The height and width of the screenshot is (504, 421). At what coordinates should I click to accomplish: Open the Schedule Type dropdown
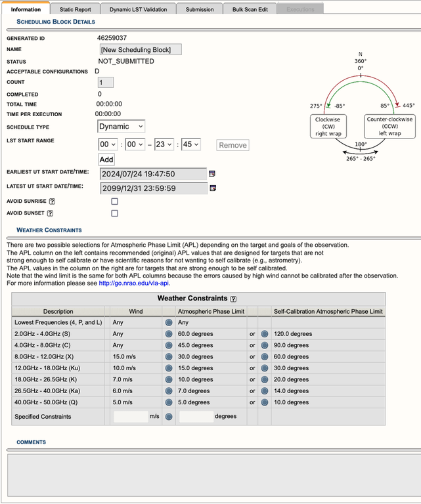121,126
